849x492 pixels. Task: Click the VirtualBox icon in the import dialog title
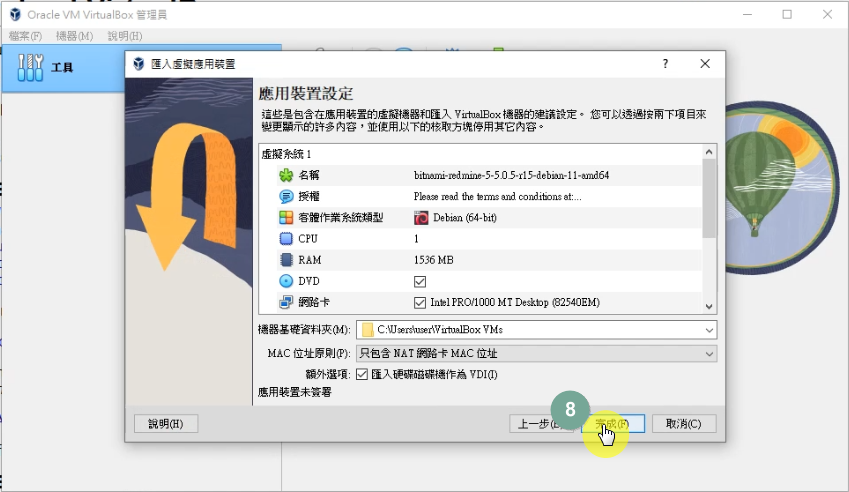tap(139, 64)
